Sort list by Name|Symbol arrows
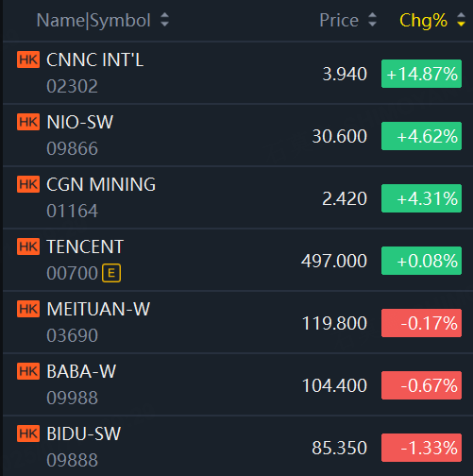 click(165, 20)
